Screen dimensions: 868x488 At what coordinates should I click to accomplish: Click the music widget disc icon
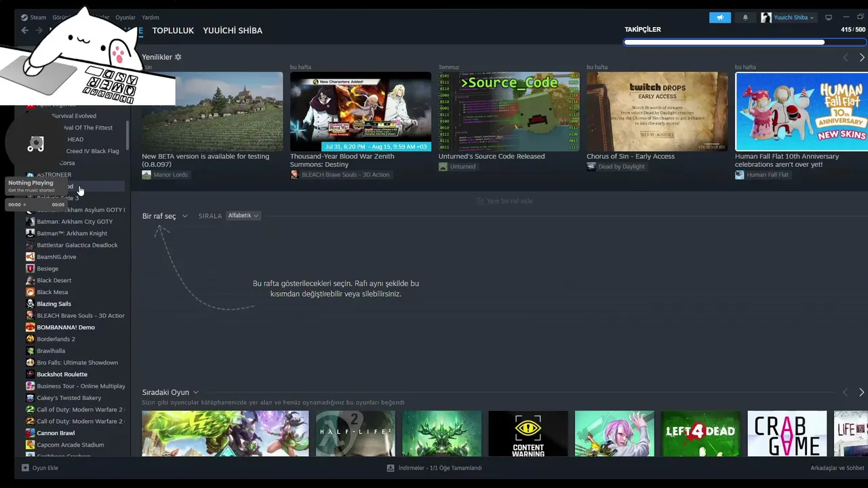tap(35, 144)
